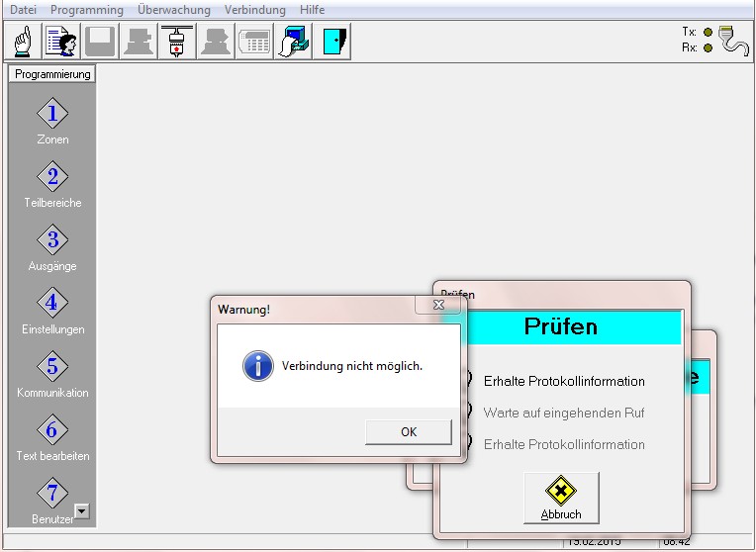Click the detector device toolbar icon
Screen dimensions: 756x552
click(x=177, y=42)
